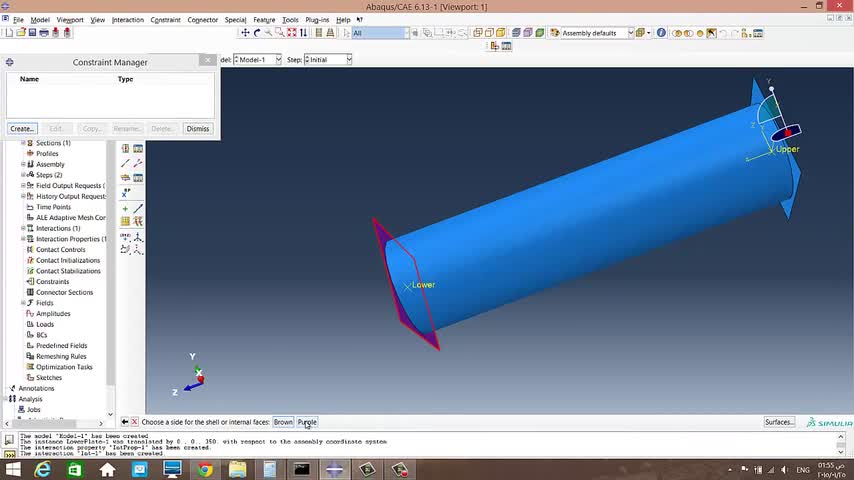Select the Magnify View tool
The width and height of the screenshot is (854, 480).
[268, 33]
